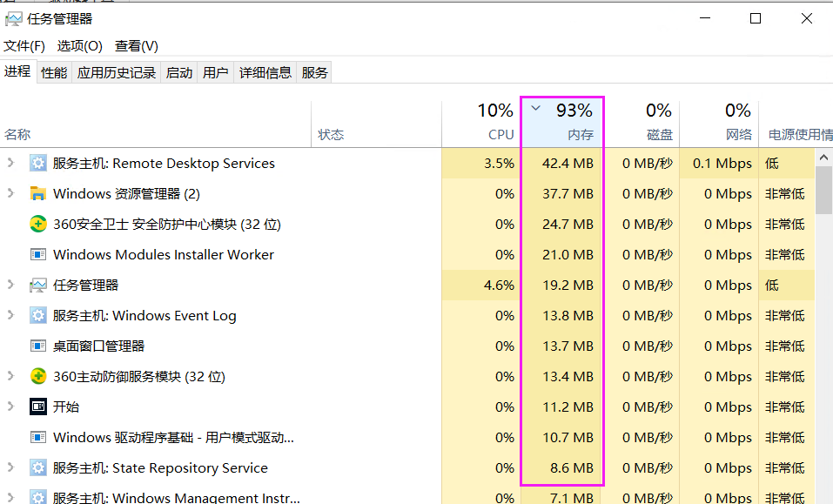Expand the Remote Desktop Services group

10,163
